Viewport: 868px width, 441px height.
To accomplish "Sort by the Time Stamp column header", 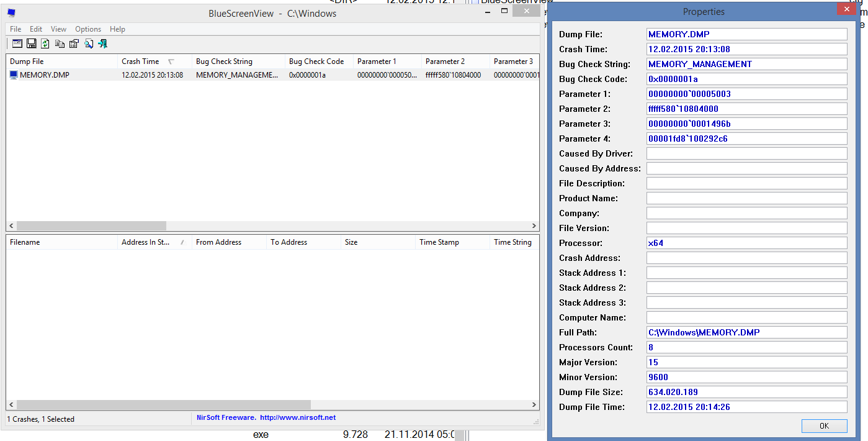I will [x=452, y=242].
